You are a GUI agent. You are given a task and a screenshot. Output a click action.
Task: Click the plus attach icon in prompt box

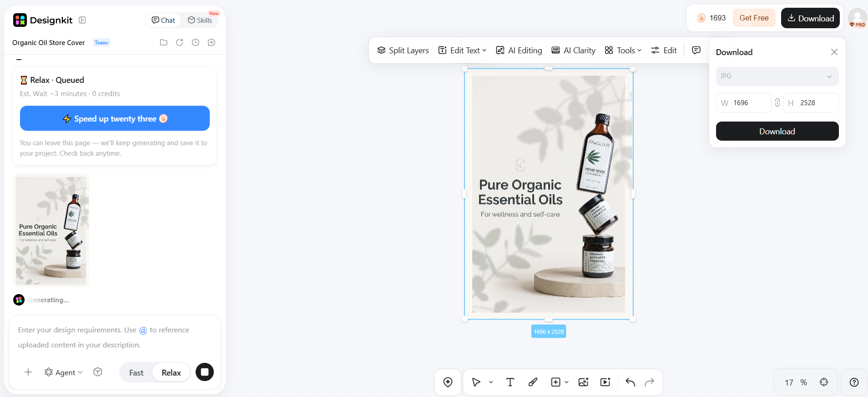pyautogui.click(x=28, y=372)
